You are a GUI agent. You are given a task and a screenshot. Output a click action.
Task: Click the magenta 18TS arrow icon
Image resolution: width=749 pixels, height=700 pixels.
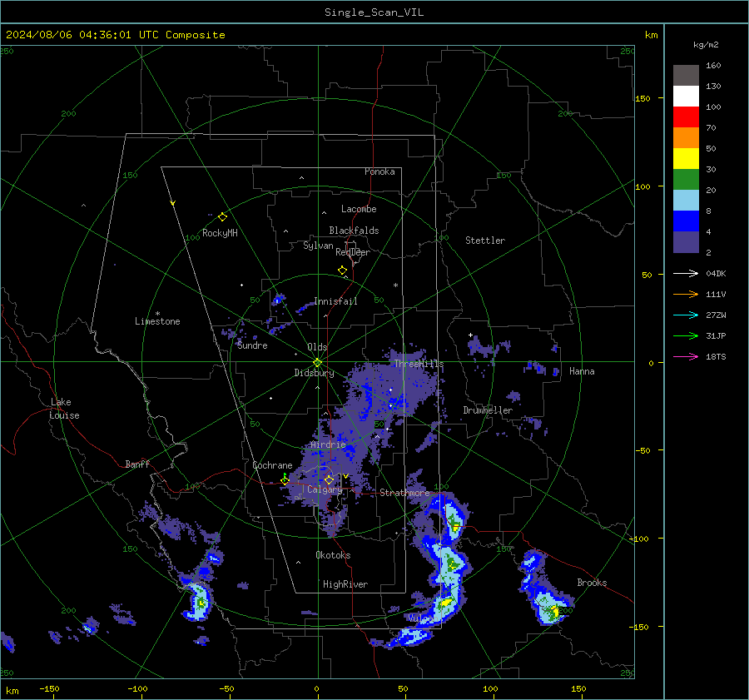click(x=686, y=356)
